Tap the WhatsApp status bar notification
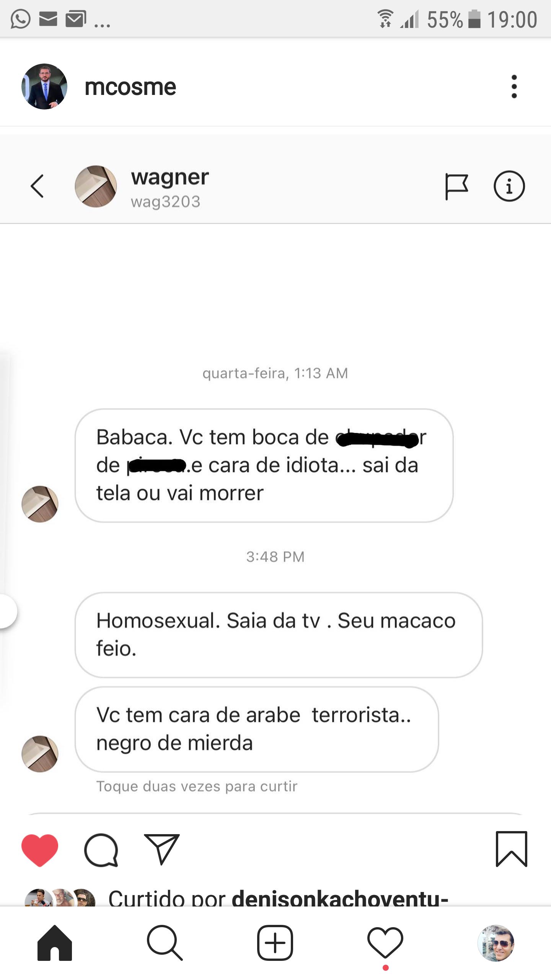The height and width of the screenshot is (980, 551). pyautogui.click(x=20, y=19)
